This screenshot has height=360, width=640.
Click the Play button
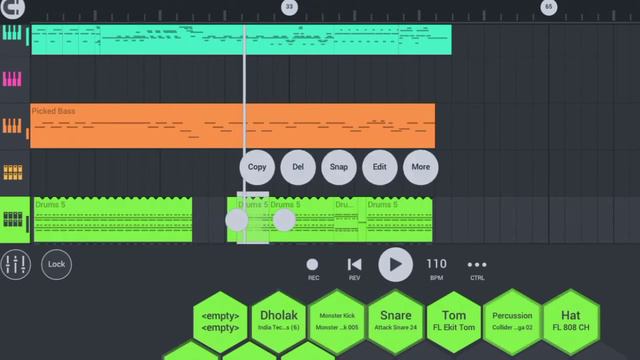pyautogui.click(x=395, y=264)
